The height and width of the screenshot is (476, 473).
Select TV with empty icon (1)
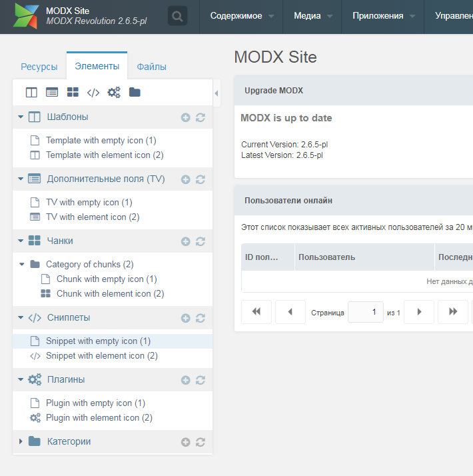click(x=89, y=203)
